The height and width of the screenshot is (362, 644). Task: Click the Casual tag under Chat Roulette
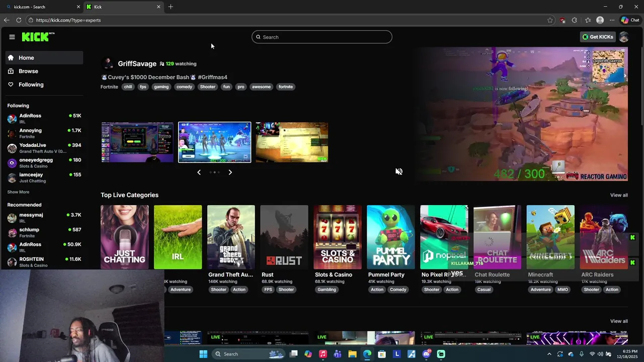484,290
